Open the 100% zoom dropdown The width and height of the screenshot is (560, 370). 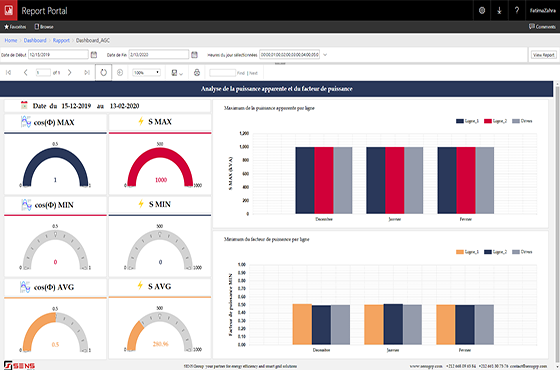[146, 72]
